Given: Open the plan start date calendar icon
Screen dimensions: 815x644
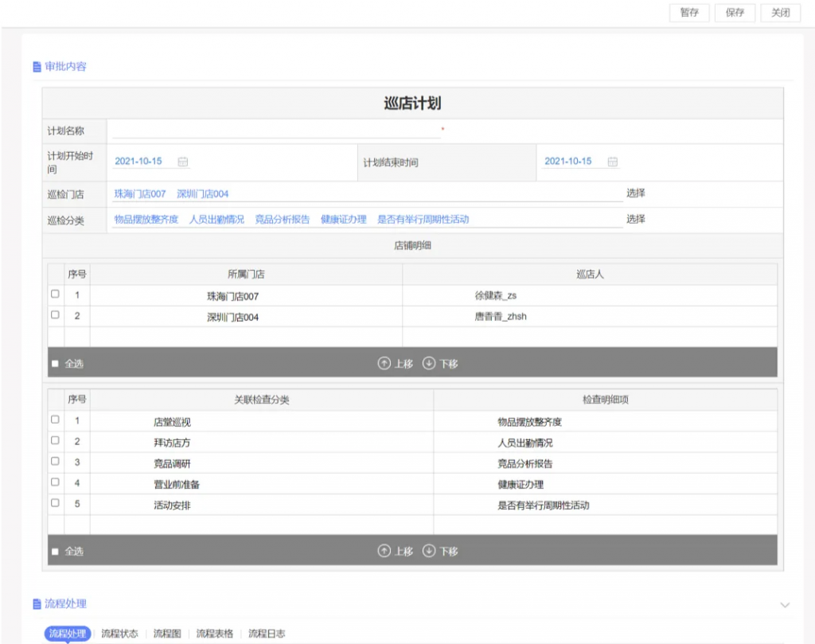Looking at the screenshot, I should (x=182, y=162).
